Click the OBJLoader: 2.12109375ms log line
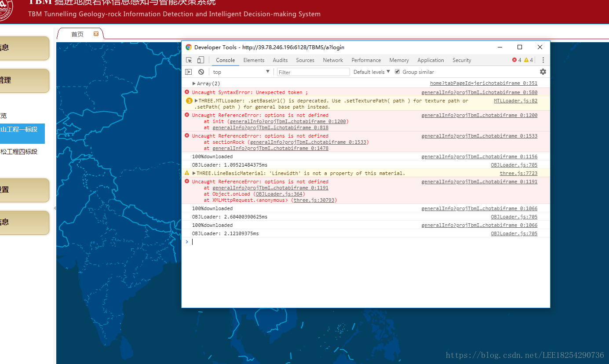The height and width of the screenshot is (364, 609). [x=225, y=233]
